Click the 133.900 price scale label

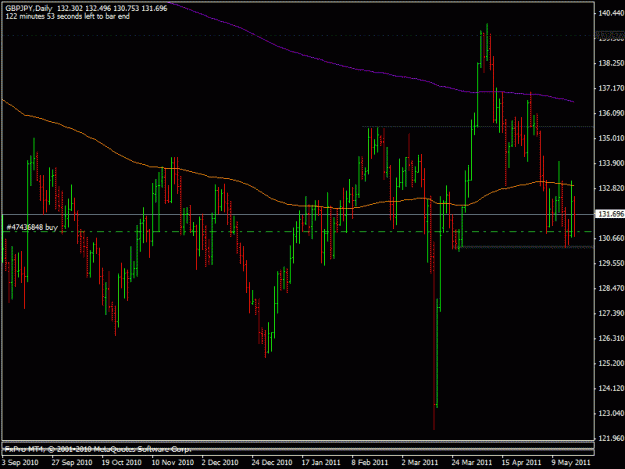click(611, 163)
